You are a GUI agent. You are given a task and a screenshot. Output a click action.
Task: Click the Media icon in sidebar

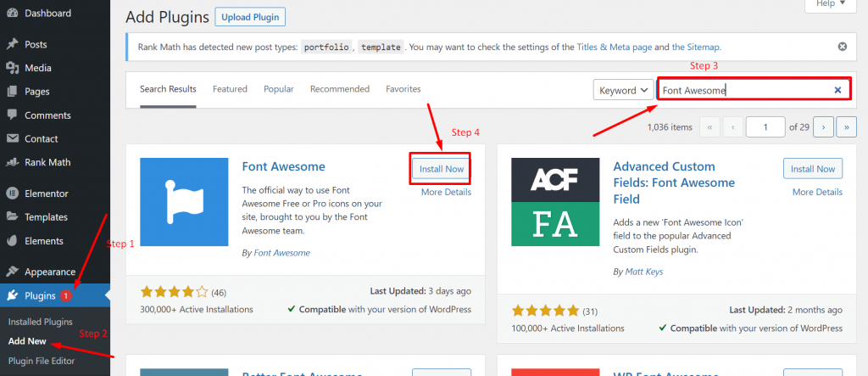point(12,68)
